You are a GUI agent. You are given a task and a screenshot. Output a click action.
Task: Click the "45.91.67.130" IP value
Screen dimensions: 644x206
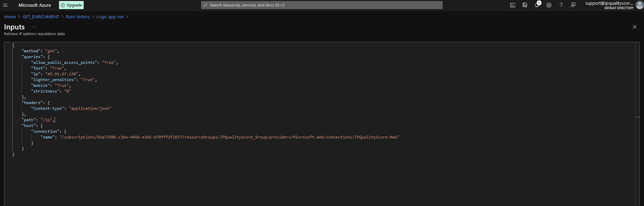tap(62, 74)
